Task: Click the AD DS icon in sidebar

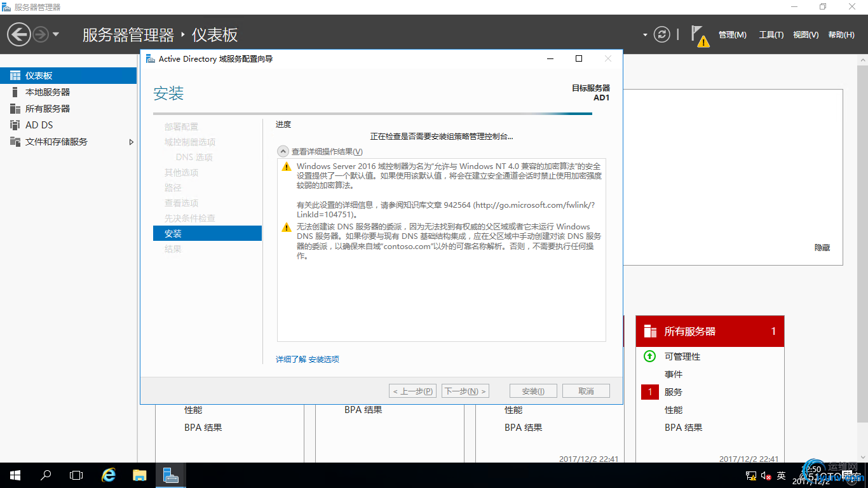Action: [15, 125]
